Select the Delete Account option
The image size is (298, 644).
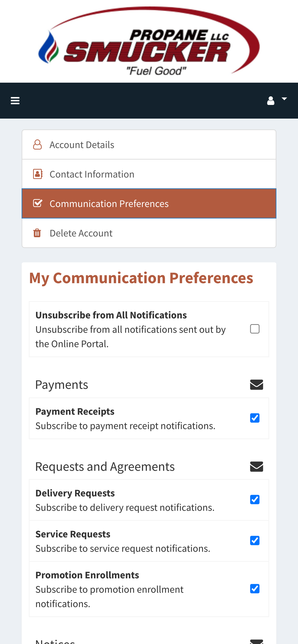tap(149, 233)
